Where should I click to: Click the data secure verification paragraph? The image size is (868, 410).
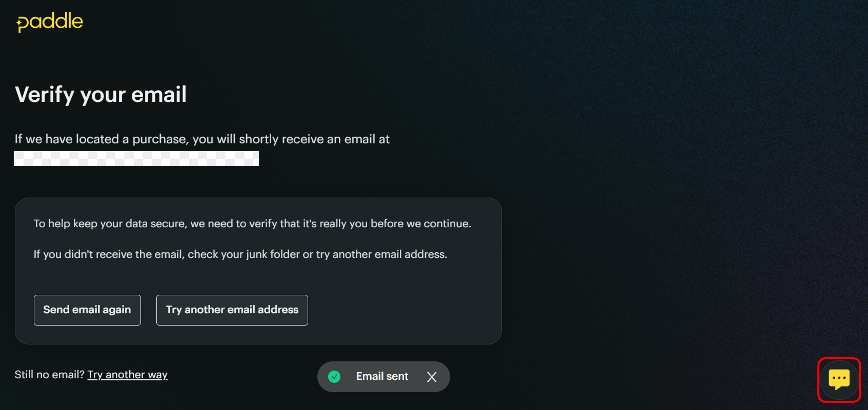click(252, 223)
